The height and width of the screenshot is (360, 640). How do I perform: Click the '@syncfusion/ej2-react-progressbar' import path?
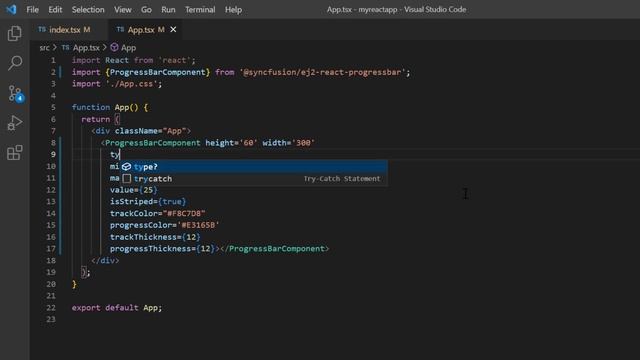click(x=322, y=72)
